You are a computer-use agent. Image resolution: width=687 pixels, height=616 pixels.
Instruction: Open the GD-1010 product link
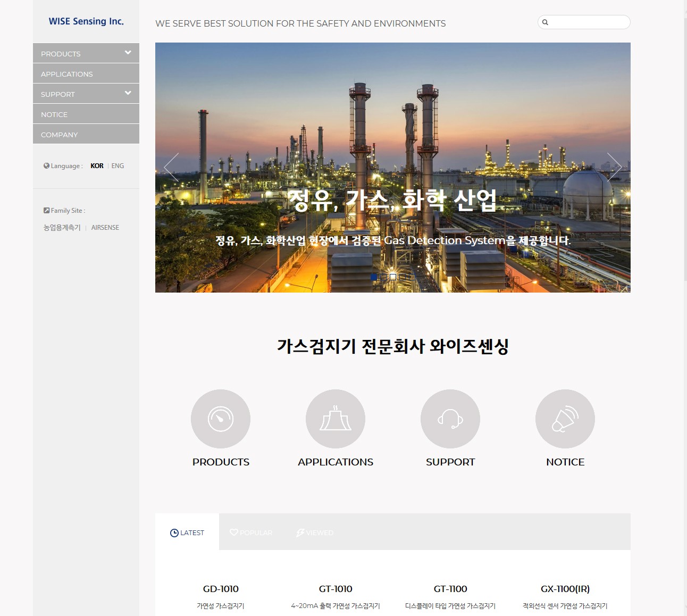pyautogui.click(x=221, y=589)
